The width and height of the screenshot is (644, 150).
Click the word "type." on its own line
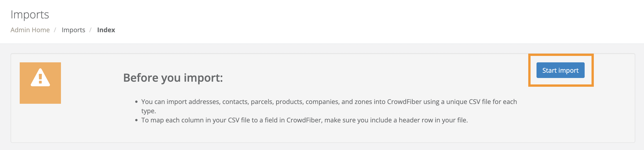point(149,111)
